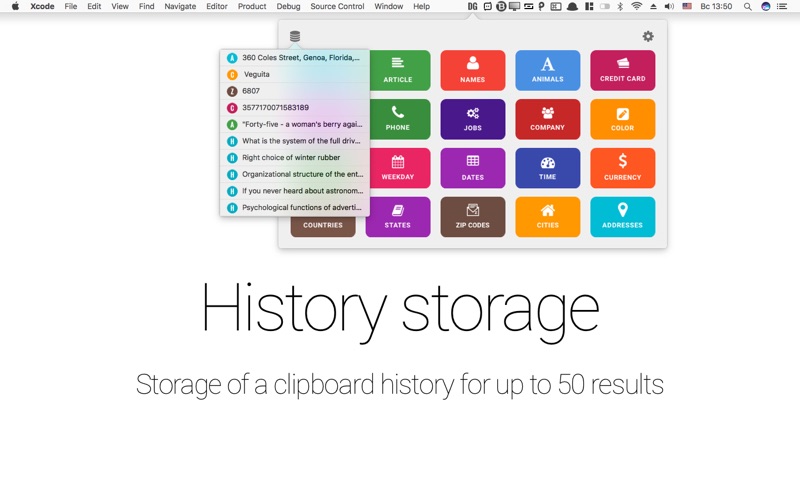Open the Debug menu
The height and width of the screenshot is (500, 800).
click(288, 7)
